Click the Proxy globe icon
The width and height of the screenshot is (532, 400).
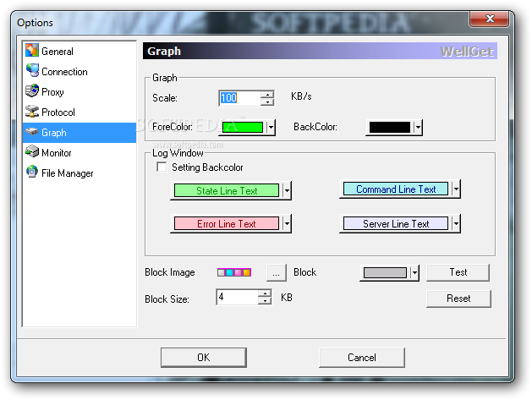tap(32, 91)
